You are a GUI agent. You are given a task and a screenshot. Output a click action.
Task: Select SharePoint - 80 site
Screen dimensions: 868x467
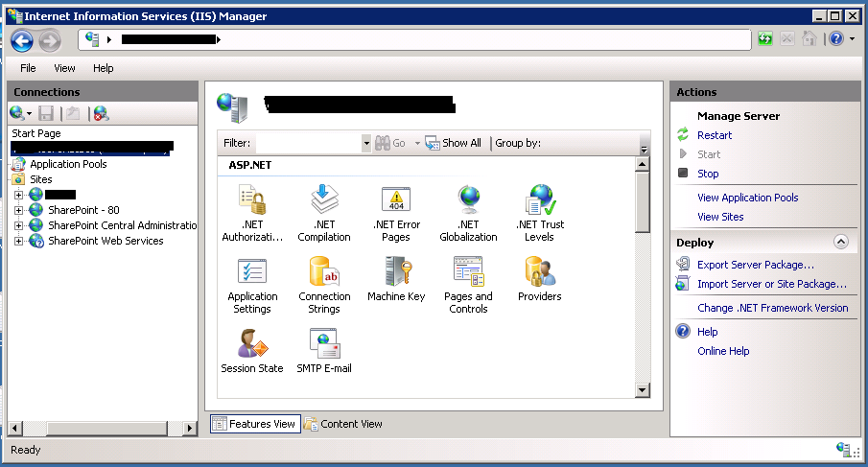(x=83, y=210)
